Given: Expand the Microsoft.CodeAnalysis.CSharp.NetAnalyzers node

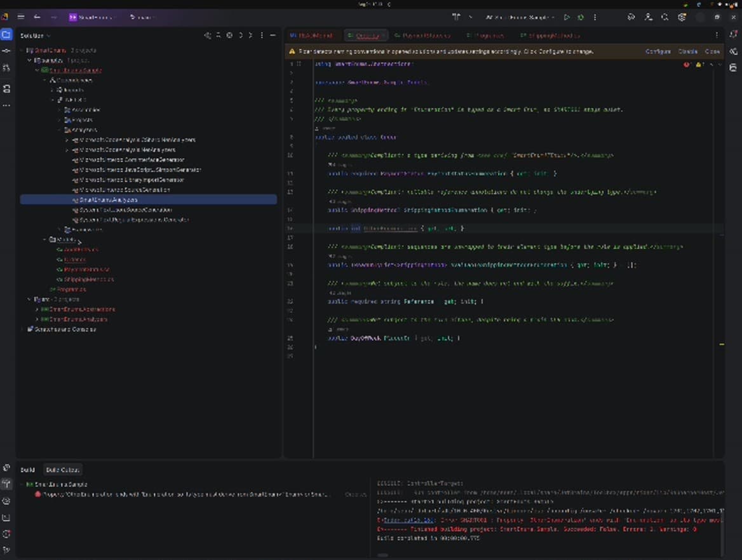Looking at the screenshot, I should (x=67, y=140).
